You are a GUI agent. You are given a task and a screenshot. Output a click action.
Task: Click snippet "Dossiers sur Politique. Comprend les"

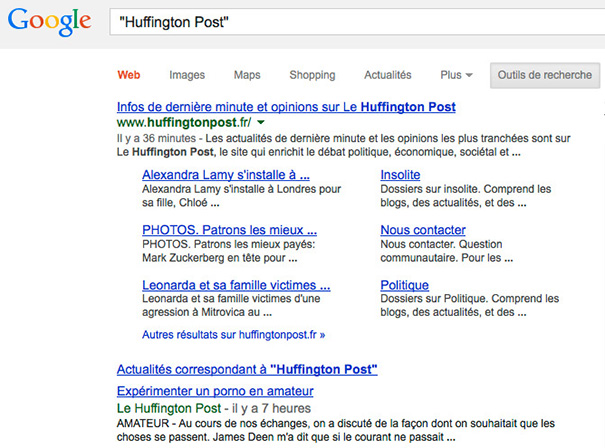tap(470, 299)
